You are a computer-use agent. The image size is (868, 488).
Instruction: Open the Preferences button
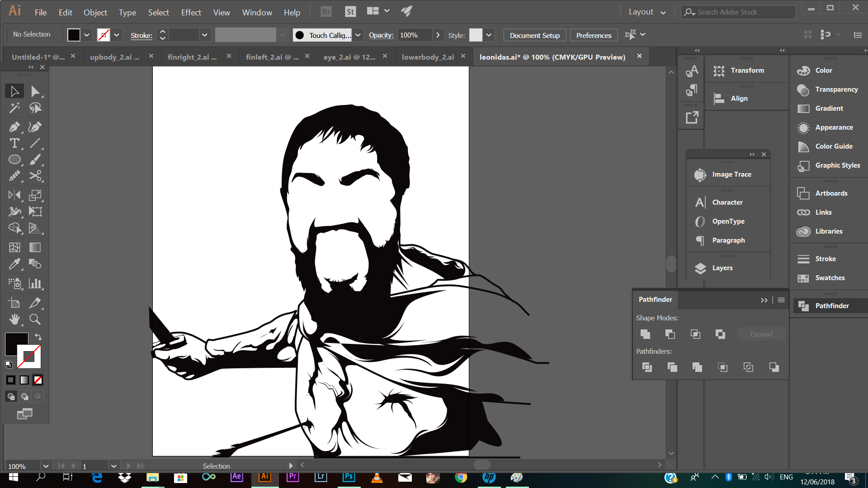coord(593,35)
